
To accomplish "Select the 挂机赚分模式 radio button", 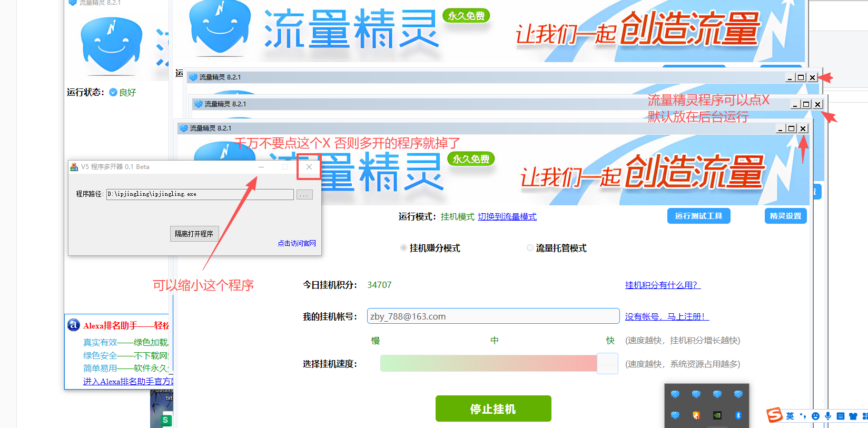I will [404, 248].
